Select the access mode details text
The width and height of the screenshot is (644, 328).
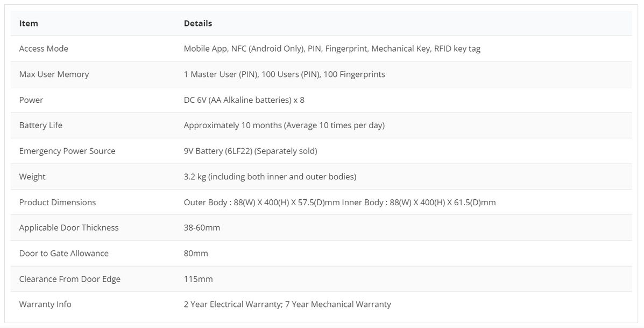tap(332, 48)
